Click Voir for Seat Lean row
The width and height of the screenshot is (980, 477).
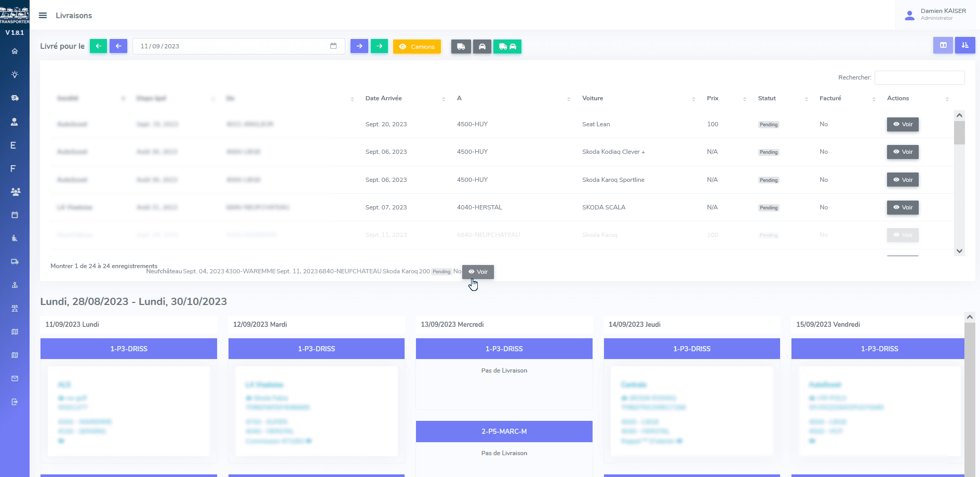[x=903, y=125]
